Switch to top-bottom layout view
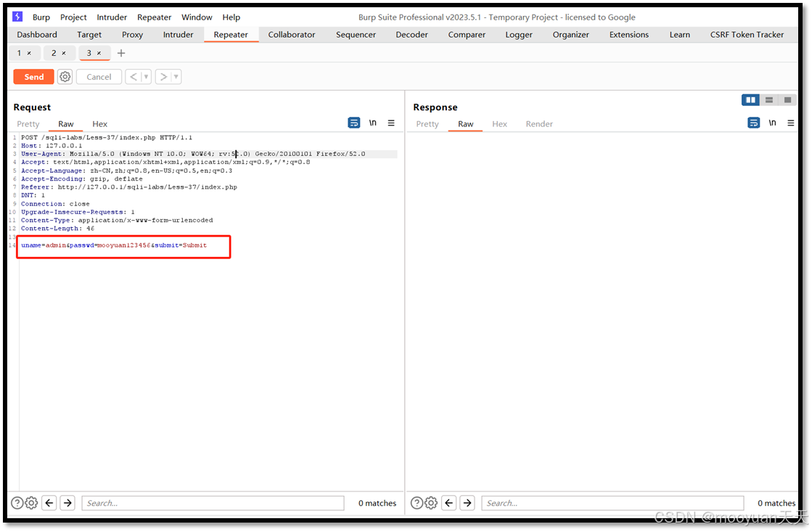The height and width of the screenshot is (532, 812). click(x=769, y=99)
